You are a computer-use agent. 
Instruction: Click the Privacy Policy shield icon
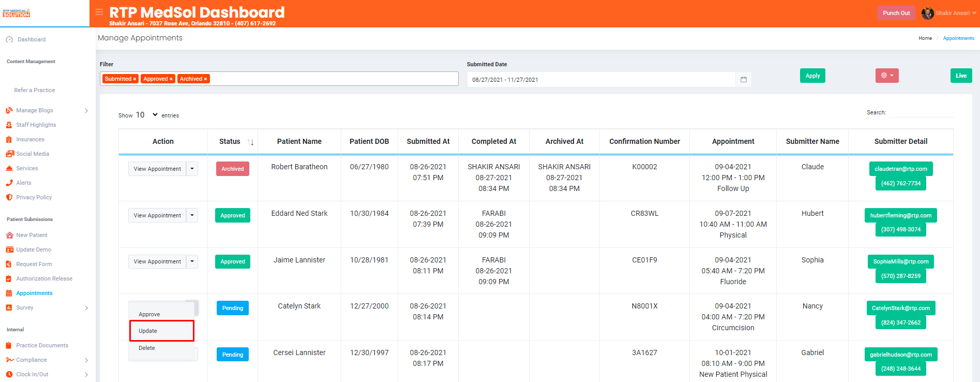[9, 197]
